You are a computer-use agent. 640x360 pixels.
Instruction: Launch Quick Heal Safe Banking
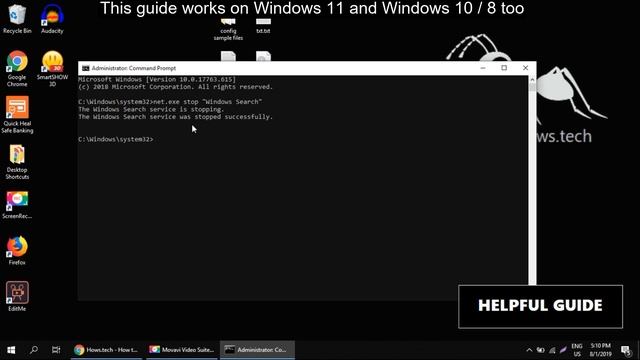point(17,115)
